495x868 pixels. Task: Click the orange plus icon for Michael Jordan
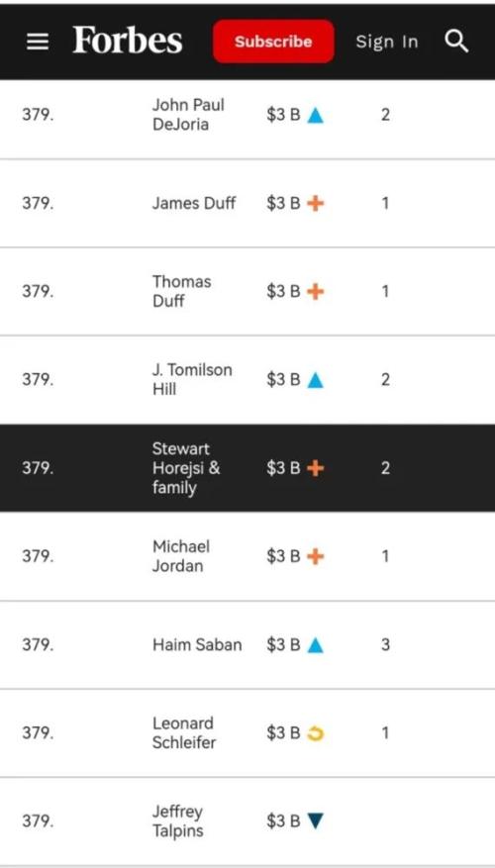tap(315, 556)
